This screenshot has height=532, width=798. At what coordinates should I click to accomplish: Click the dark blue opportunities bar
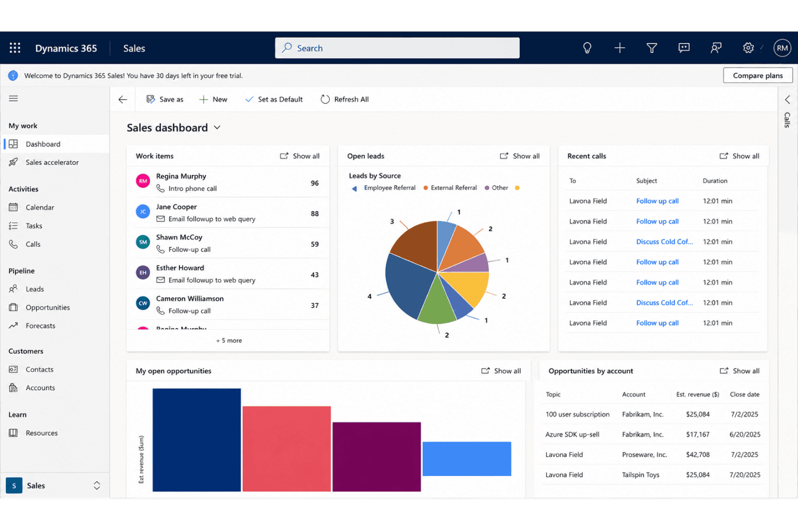click(x=197, y=440)
